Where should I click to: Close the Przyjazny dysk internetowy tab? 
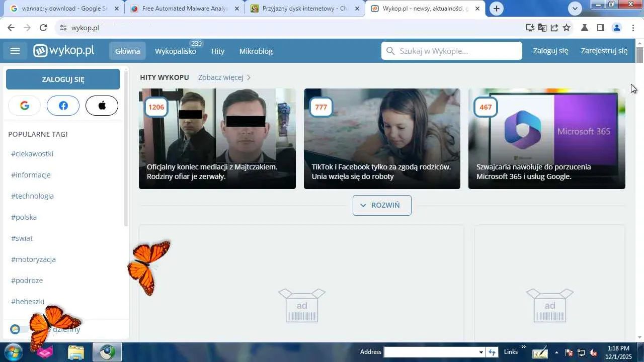[357, 9]
